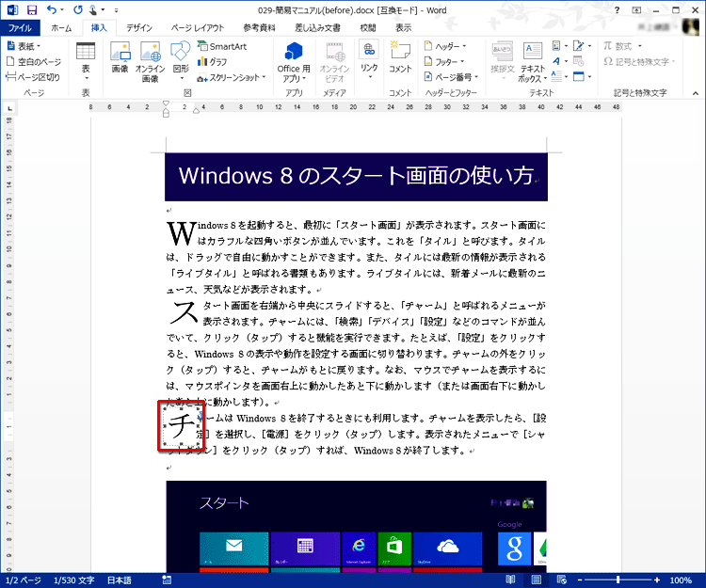The width and height of the screenshot is (706, 588).
Task: Switch to the 表示 tab
Action: [404, 28]
